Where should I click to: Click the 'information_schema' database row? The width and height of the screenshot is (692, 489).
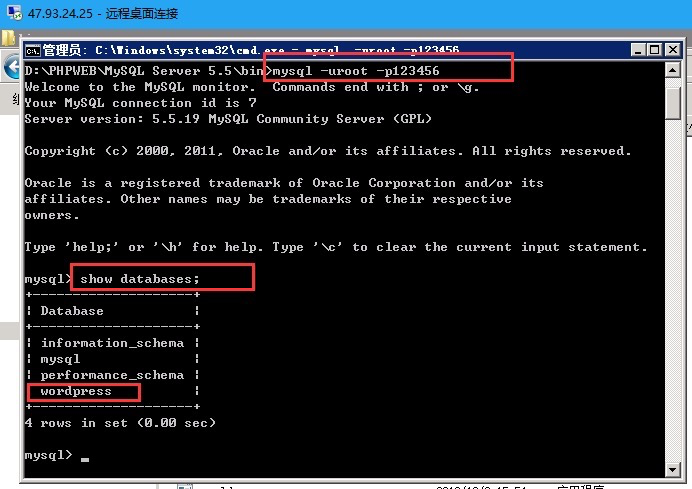click(x=112, y=343)
